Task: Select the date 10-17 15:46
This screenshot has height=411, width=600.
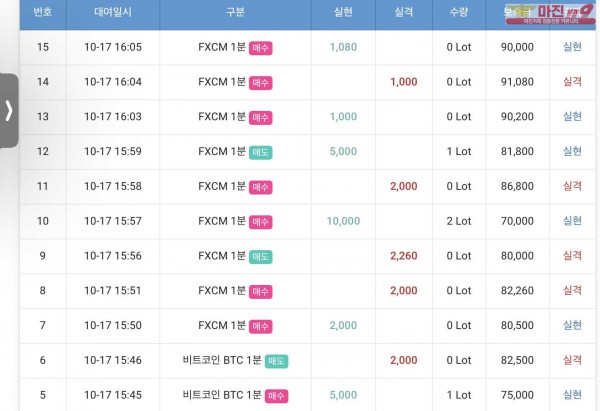Action: pyautogui.click(x=113, y=360)
